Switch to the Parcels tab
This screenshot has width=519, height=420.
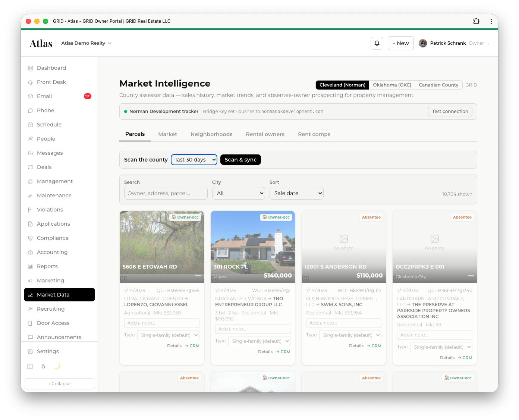click(135, 134)
